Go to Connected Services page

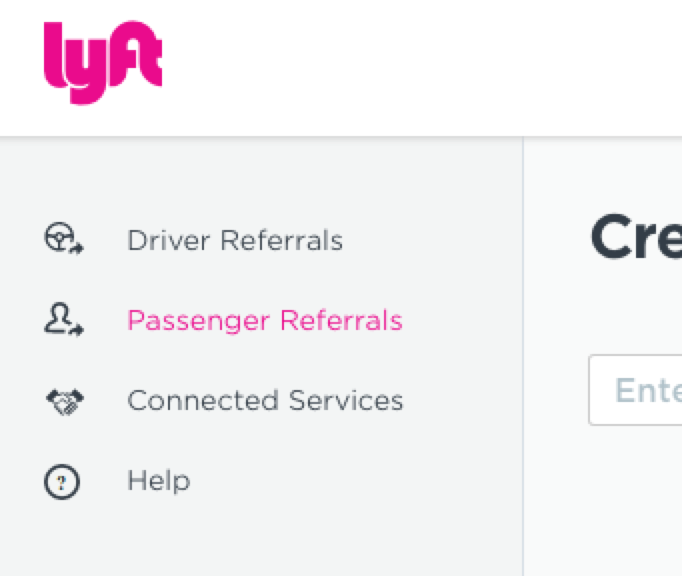pos(265,401)
